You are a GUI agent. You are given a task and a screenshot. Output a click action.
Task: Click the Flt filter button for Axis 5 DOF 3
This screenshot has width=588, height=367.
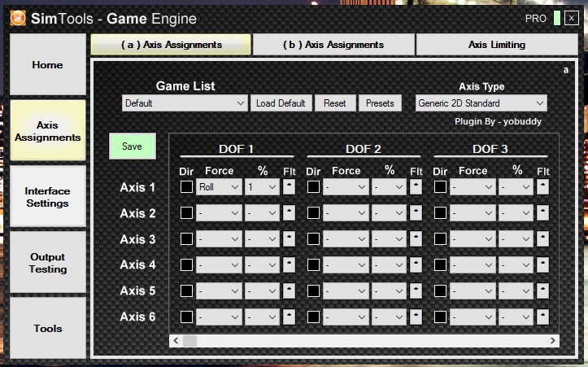pyautogui.click(x=542, y=291)
